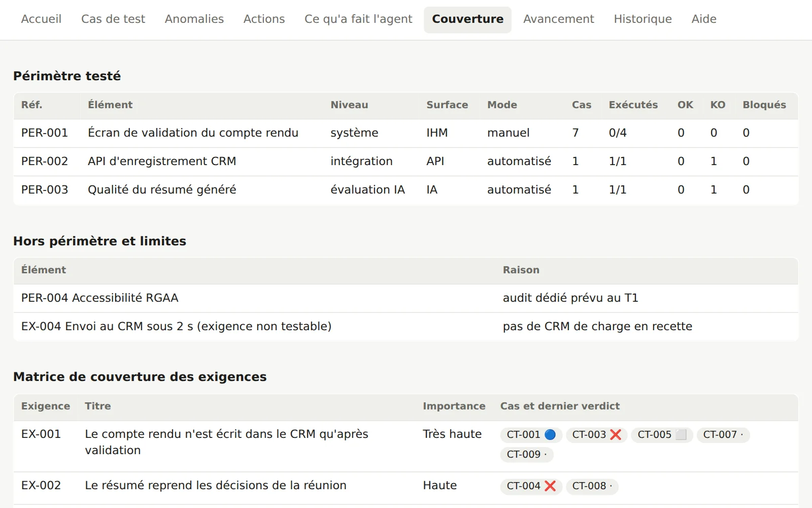
Task: Click 'API d'enregistrement CRM' element
Action: pos(162,162)
